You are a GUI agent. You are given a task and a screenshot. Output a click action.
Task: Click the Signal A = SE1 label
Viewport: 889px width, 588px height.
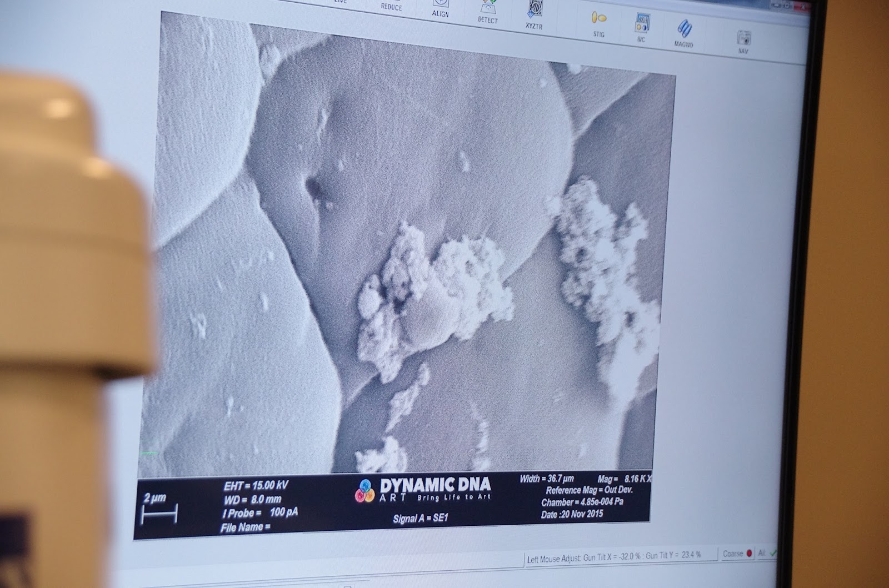[420, 519]
